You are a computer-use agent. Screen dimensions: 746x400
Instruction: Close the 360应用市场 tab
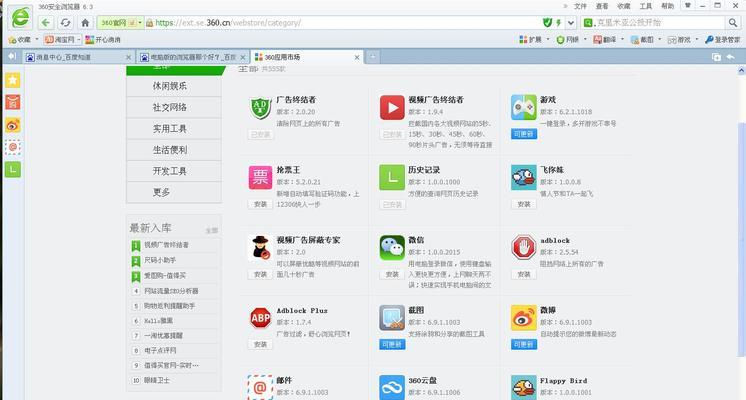coord(357,57)
